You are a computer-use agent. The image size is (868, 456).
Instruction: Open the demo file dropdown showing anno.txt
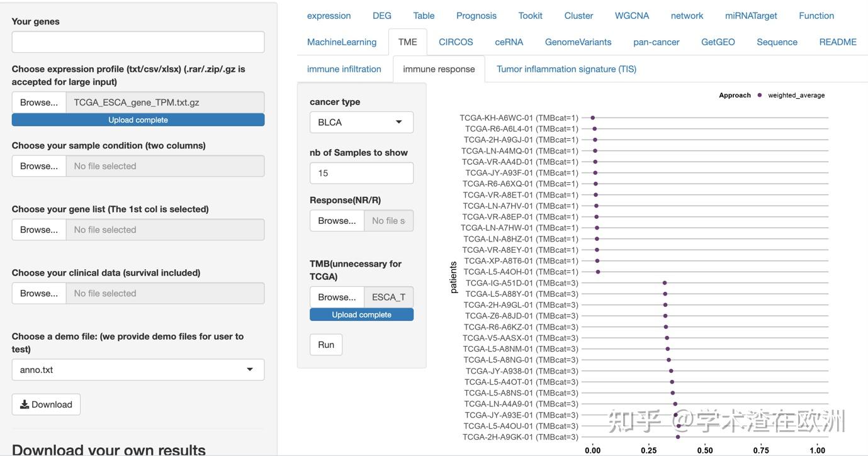(137, 369)
